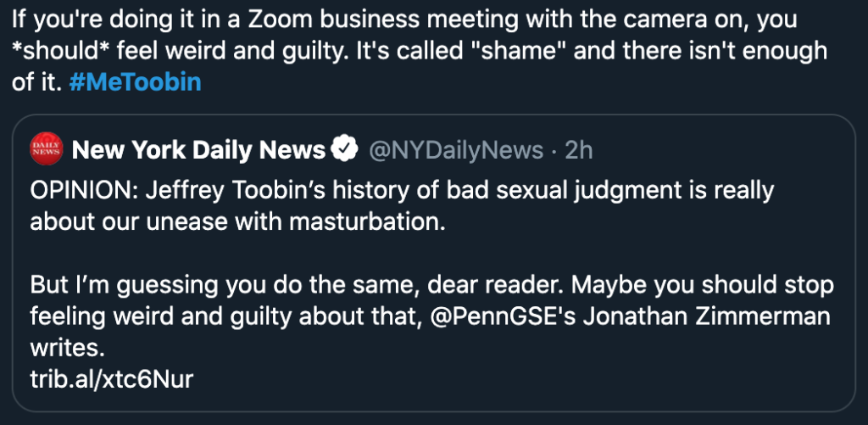Image resolution: width=868 pixels, height=425 pixels.
Task: Click the "Jonathan Zimmerman" author name
Action: 707,317
